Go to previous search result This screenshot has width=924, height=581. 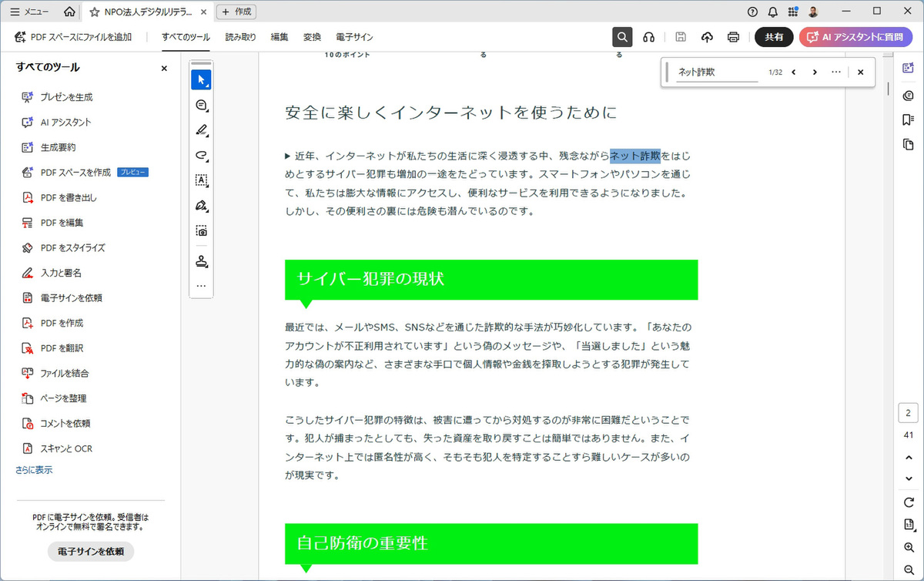click(793, 72)
